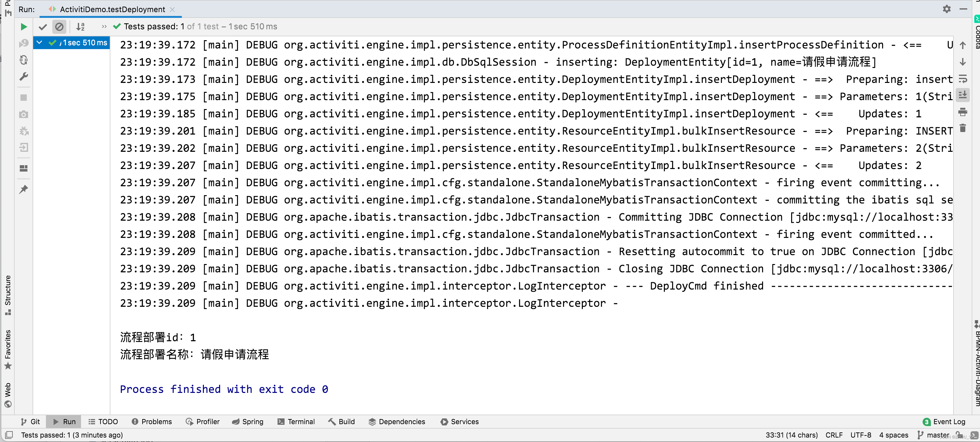980x442 pixels.
Task: Toggle Show Ignored tests button
Action: pos(59,26)
